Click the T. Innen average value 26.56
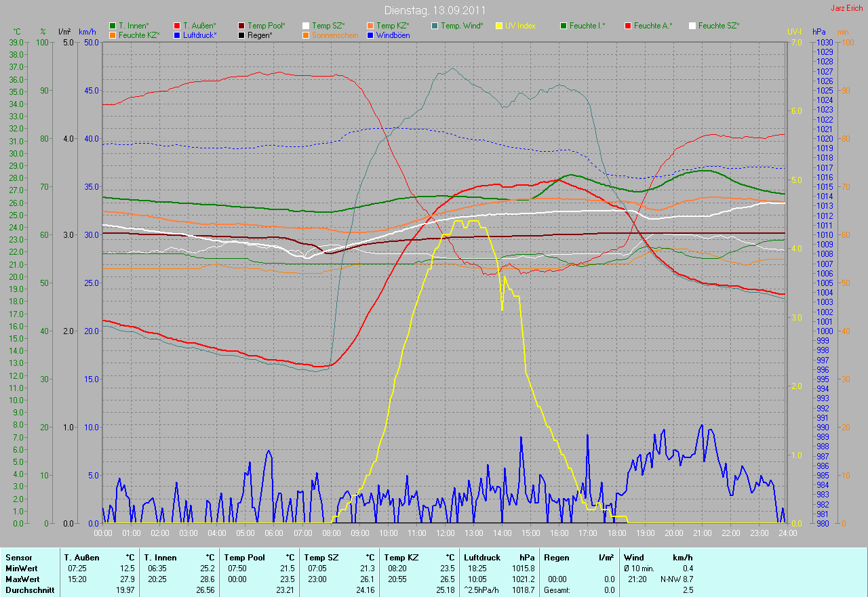The image size is (868, 597). point(205,590)
